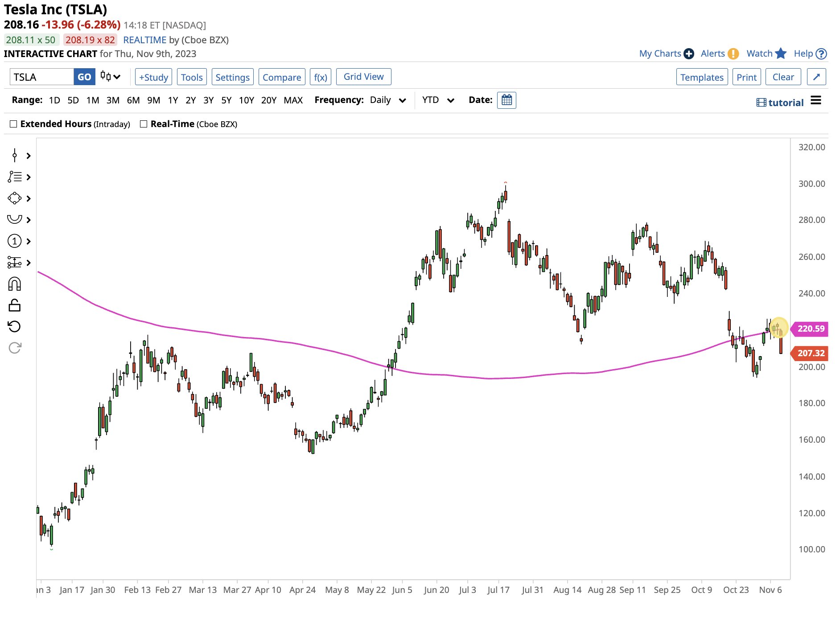Click the Alerts exclamation icon
The width and height of the screenshot is (840, 617).
coord(733,53)
